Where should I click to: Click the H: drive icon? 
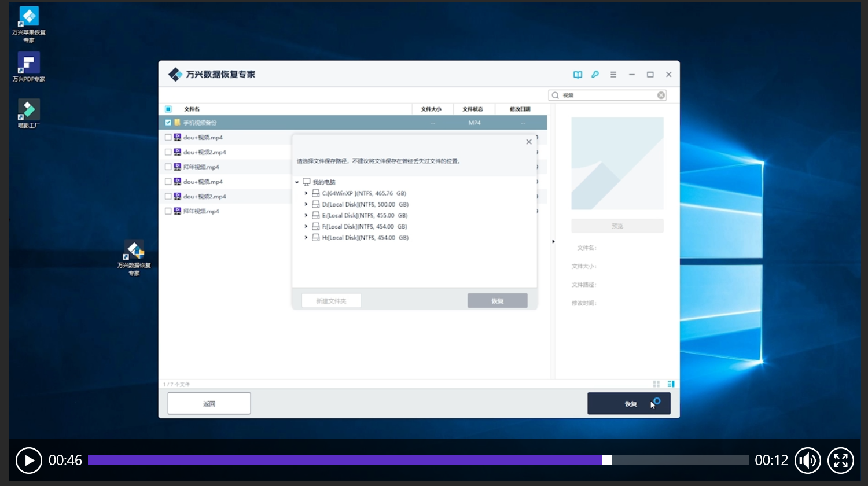pyautogui.click(x=316, y=238)
